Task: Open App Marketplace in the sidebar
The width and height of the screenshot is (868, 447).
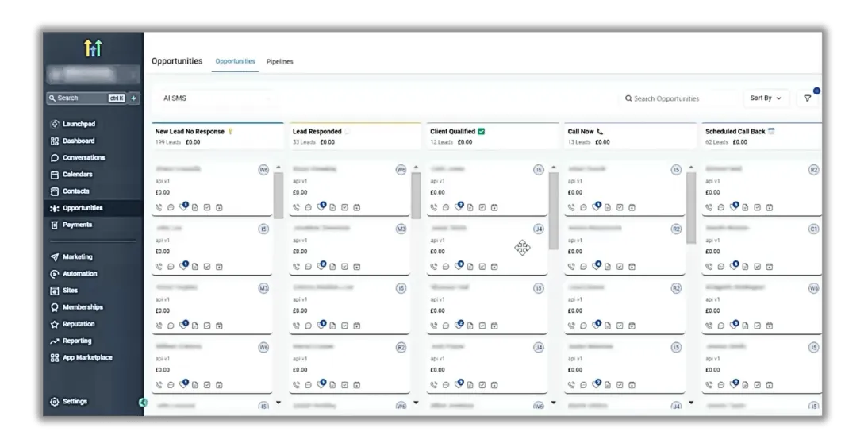Action: coord(82,358)
